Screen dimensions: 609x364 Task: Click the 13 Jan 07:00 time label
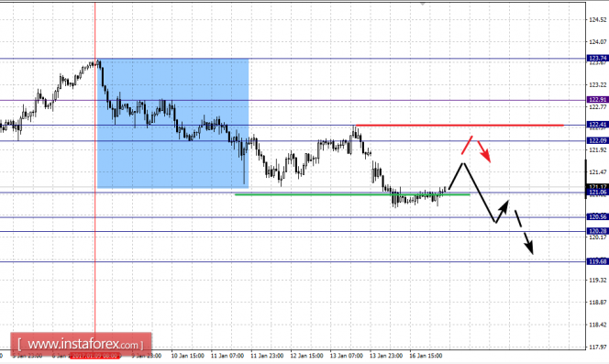point(347,356)
